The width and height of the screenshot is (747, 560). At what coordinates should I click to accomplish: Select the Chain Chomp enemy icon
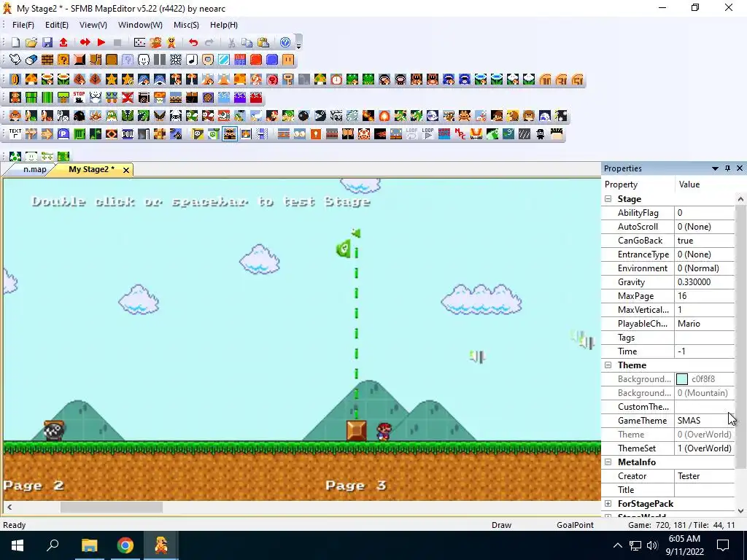tap(320, 116)
